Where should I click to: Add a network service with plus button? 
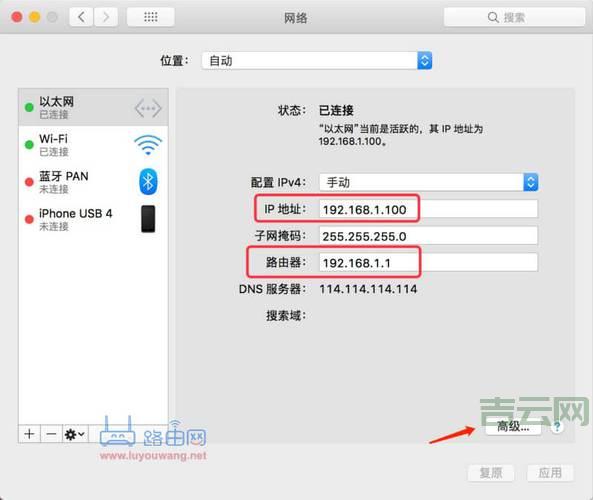click(x=29, y=433)
